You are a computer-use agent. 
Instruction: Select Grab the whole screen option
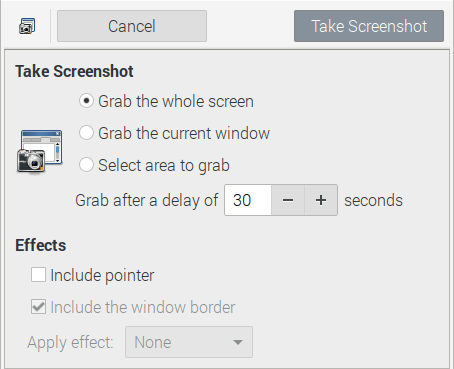tap(86, 101)
